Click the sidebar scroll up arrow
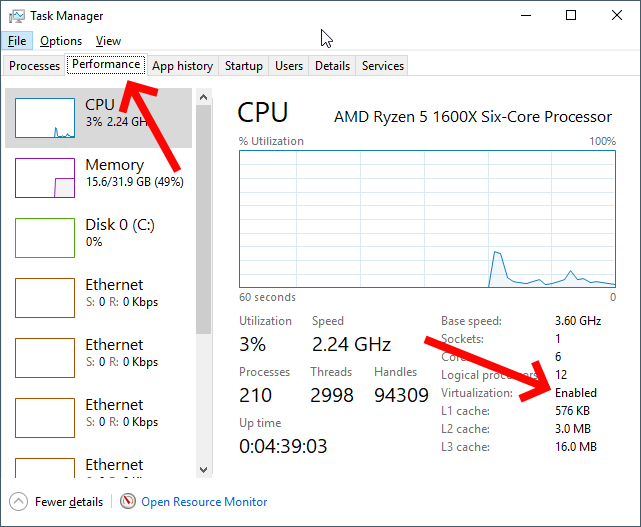 point(204,97)
